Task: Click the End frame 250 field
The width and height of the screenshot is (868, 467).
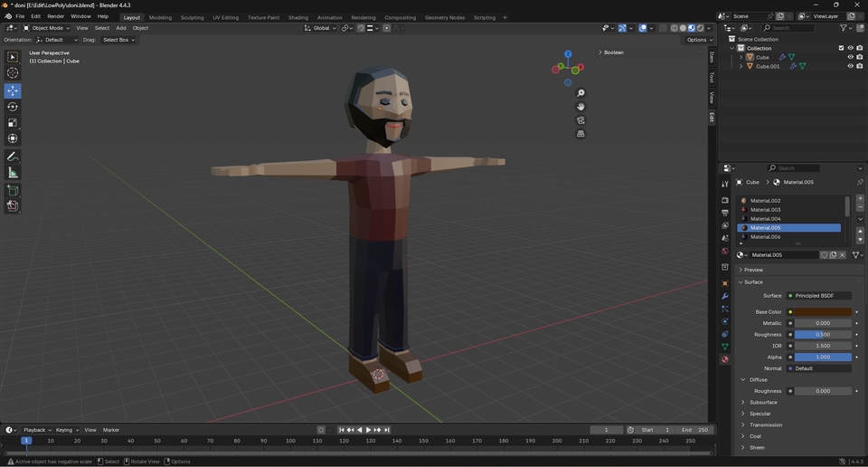Action: [x=694, y=430]
